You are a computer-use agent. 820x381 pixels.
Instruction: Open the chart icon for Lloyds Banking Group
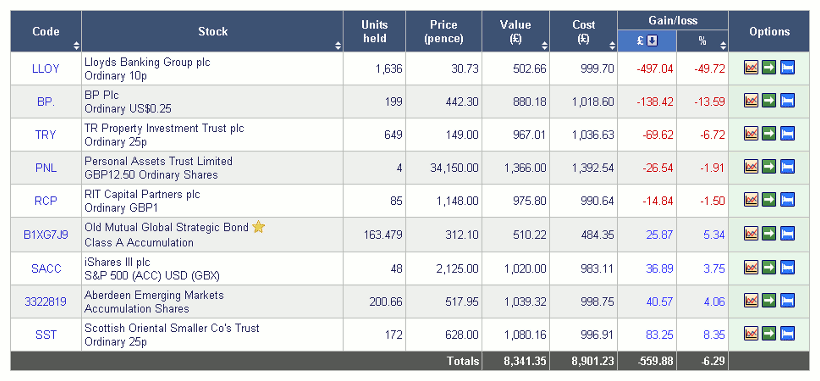pyautogui.click(x=751, y=68)
